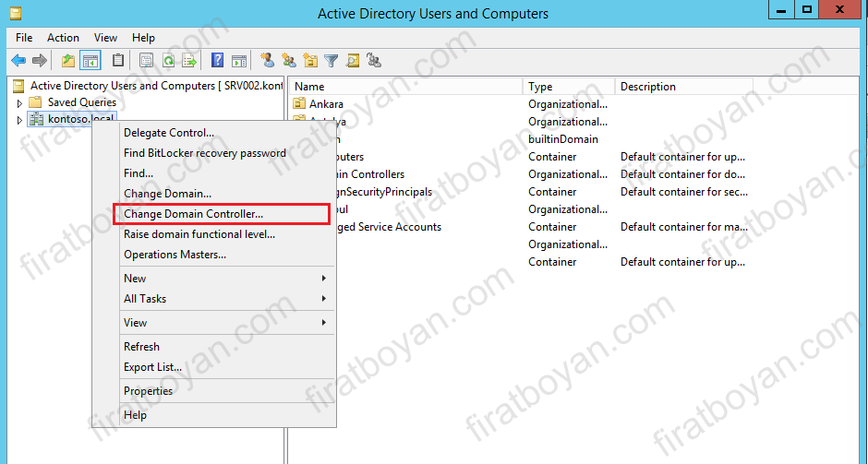Click the Refresh toolbar icon

click(168, 60)
